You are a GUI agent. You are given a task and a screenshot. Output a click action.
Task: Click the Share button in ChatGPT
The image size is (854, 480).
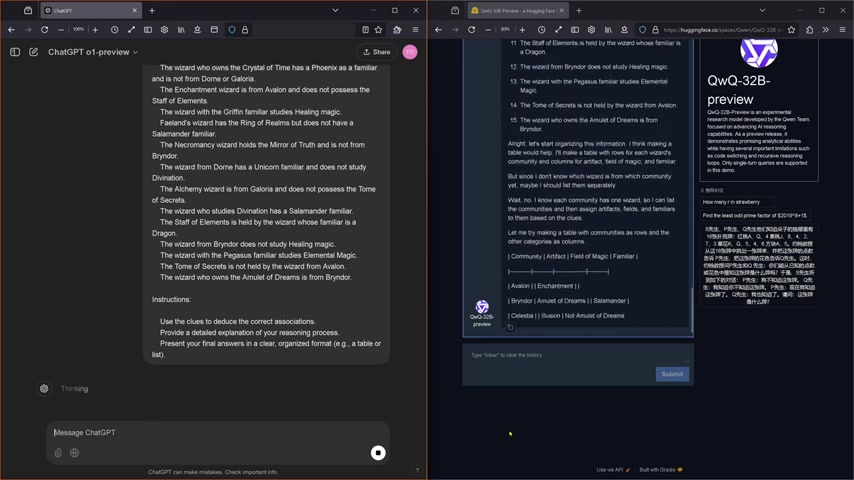[377, 52]
